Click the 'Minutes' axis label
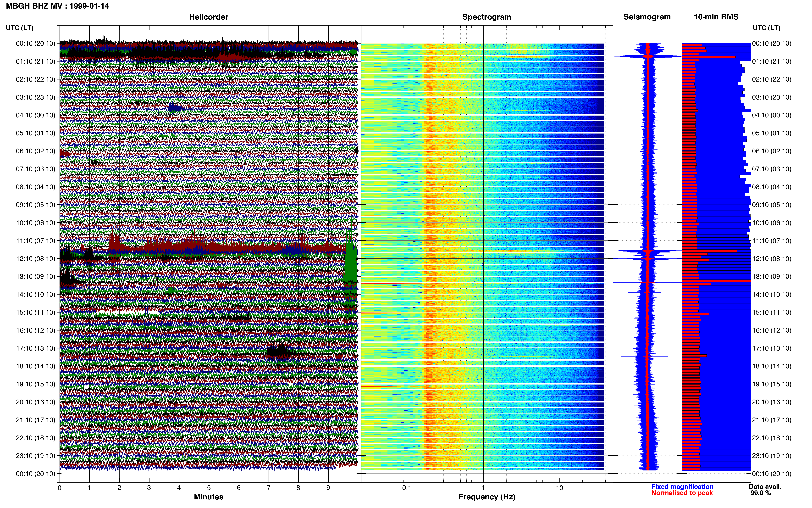Screen dimensions: 812x508 (x=209, y=497)
